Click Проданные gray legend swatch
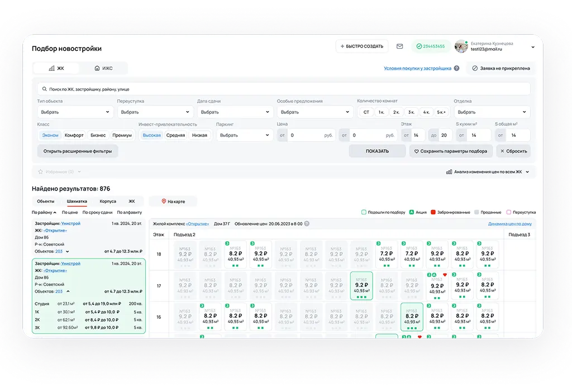Viewport: 572px width, 392px height. (476, 212)
